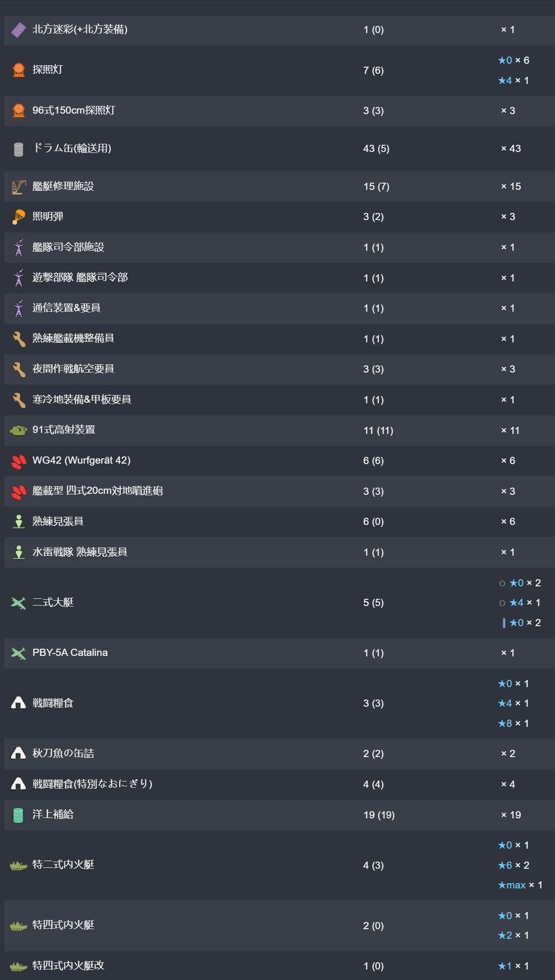The image size is (555, 980).
Task: Click the ★4 × 1 entry for 探照灯
Action: [x=513, y=81]
